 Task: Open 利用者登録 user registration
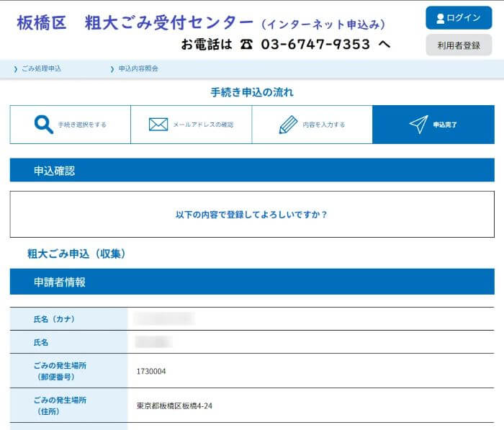(459, 45)
